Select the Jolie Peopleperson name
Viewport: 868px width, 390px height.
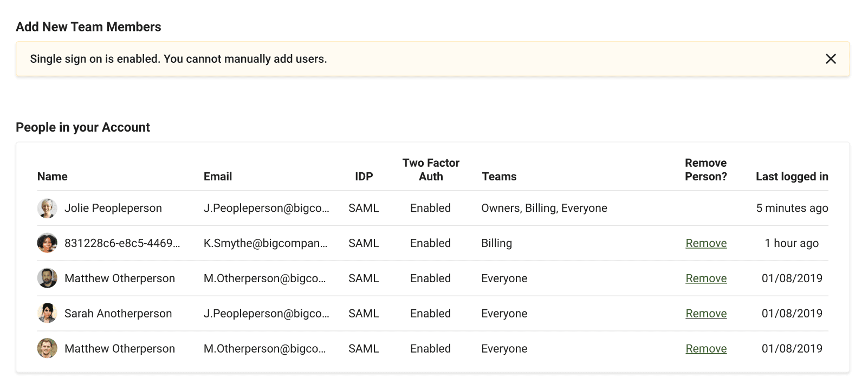(113, 208)
